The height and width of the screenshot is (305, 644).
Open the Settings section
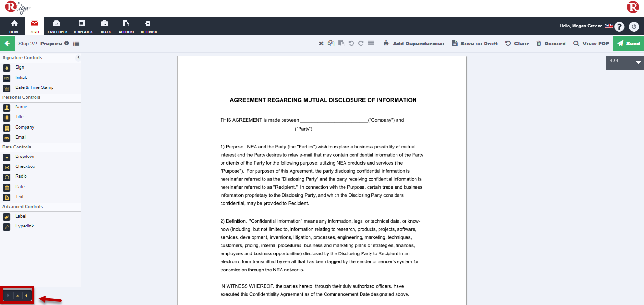click(149, 26)
